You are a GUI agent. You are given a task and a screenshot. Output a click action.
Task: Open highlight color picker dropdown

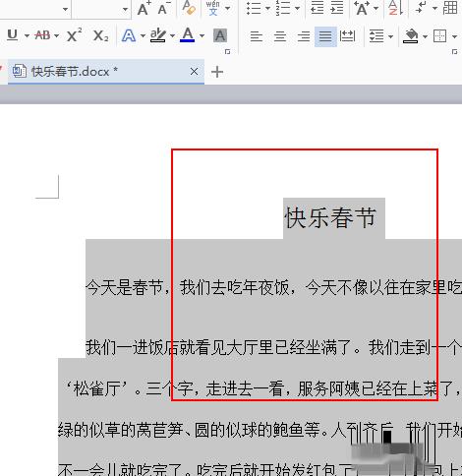pyautogui.click(x=172, y=35)
